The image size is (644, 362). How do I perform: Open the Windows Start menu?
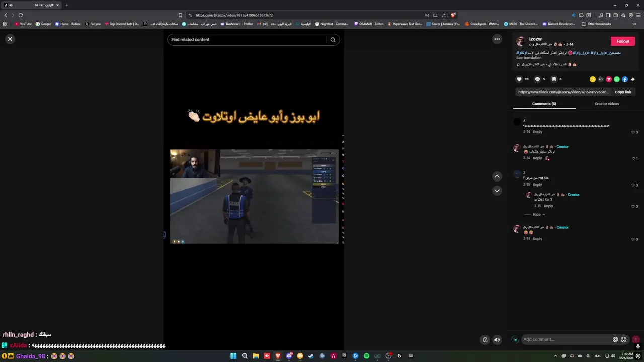point(233,356)
